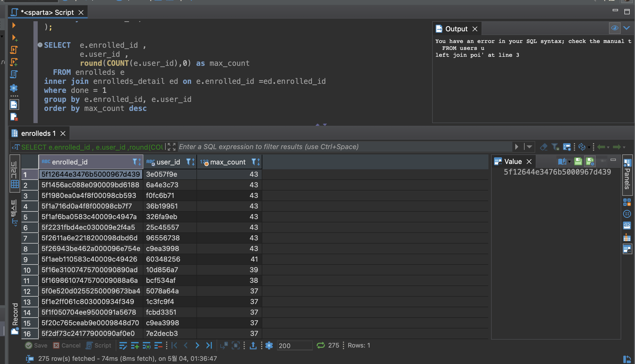Expand the Output panel chevron menu
The width and height of the screenshot is (635, 364).
point(627,28)
